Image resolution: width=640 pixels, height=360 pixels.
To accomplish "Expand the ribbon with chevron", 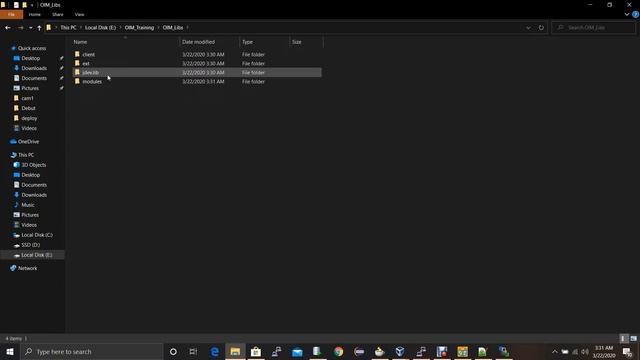I will click(x=627, y=14).
